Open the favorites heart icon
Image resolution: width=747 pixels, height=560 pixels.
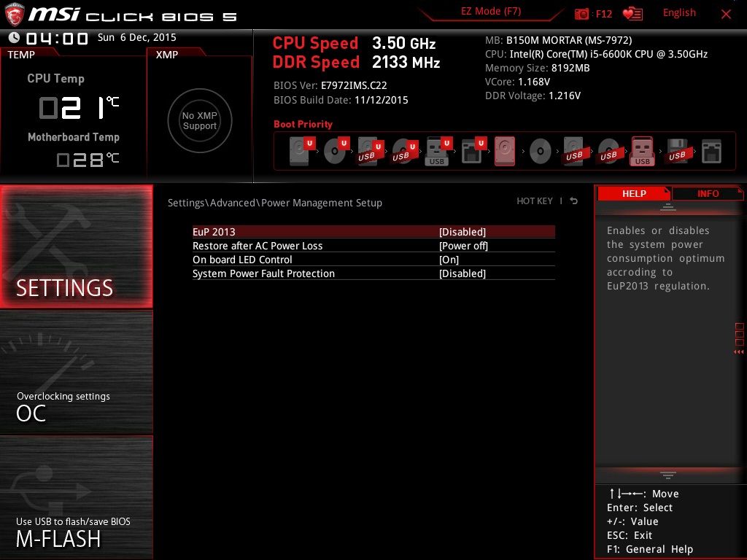(632, 14)
